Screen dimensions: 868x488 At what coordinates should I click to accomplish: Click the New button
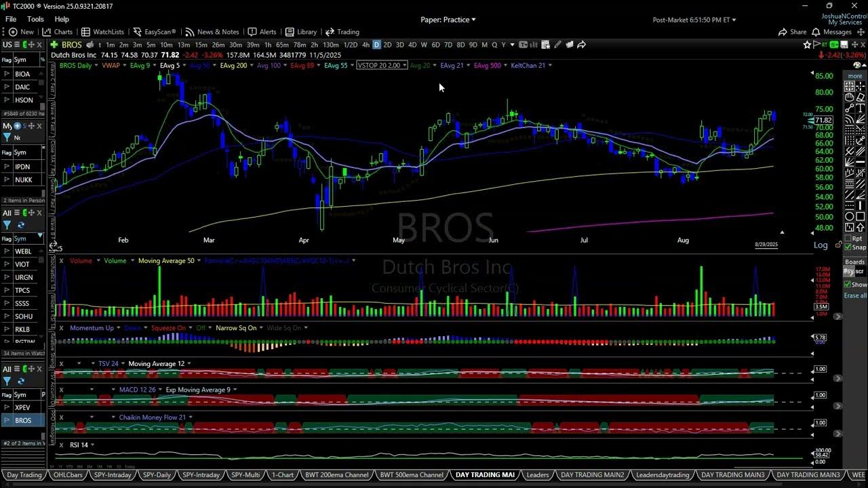pyautogui.click(x=21, y=32)
